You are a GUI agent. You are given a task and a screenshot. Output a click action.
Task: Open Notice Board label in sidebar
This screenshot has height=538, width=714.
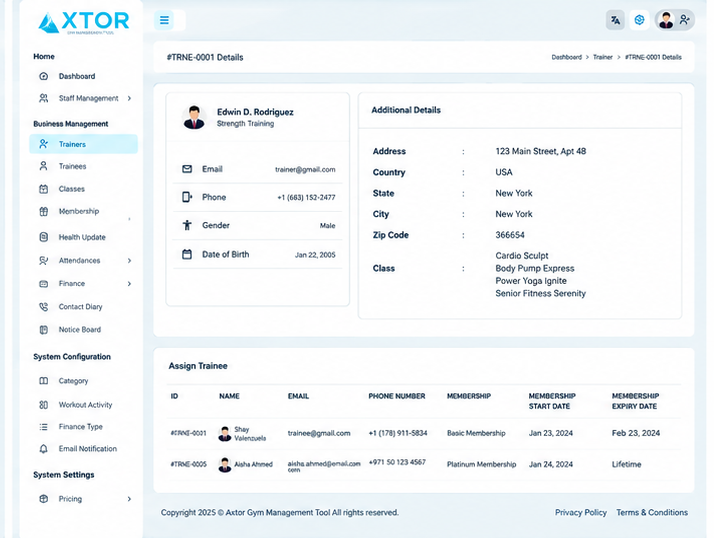click(x=80, y=329)
